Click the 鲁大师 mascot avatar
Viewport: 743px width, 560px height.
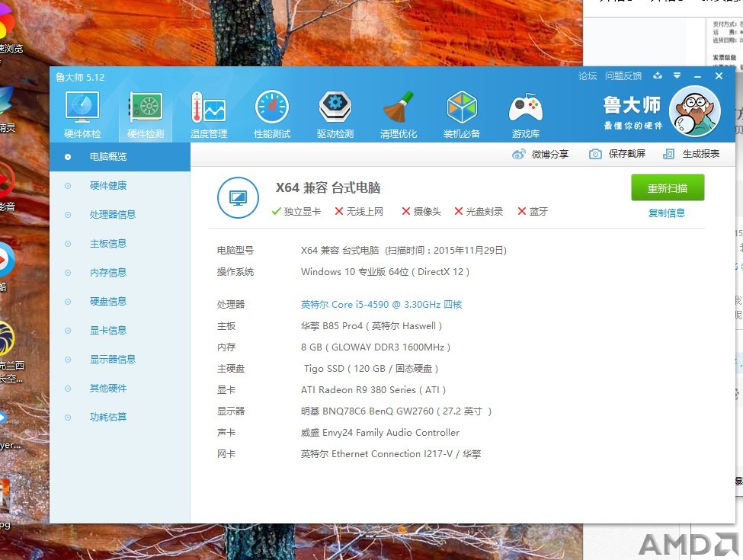click(695, 111)
